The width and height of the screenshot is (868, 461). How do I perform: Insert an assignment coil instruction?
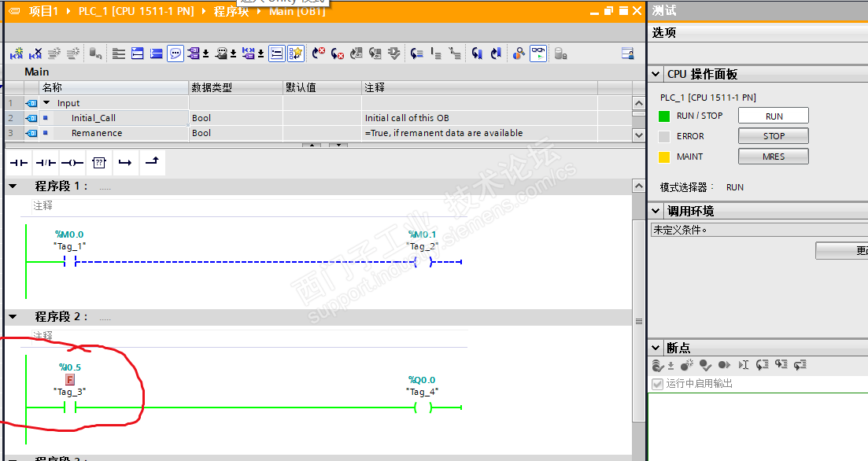pyautogui.click(x=72, y=163)
